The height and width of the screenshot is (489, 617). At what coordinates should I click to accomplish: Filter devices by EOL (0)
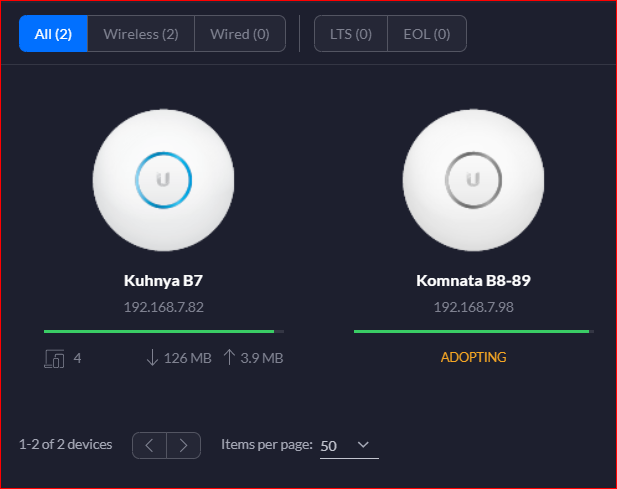click(x=427, y=34)
